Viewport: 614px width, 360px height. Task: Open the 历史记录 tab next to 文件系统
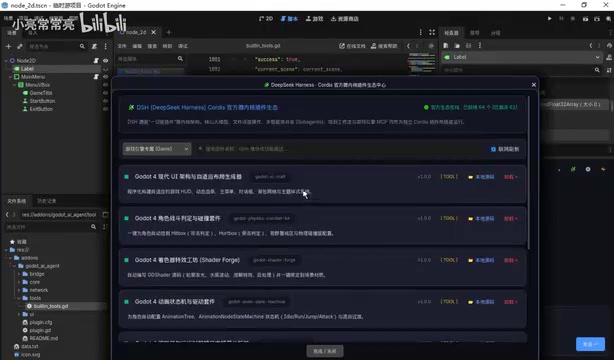(x=47, y=201)
